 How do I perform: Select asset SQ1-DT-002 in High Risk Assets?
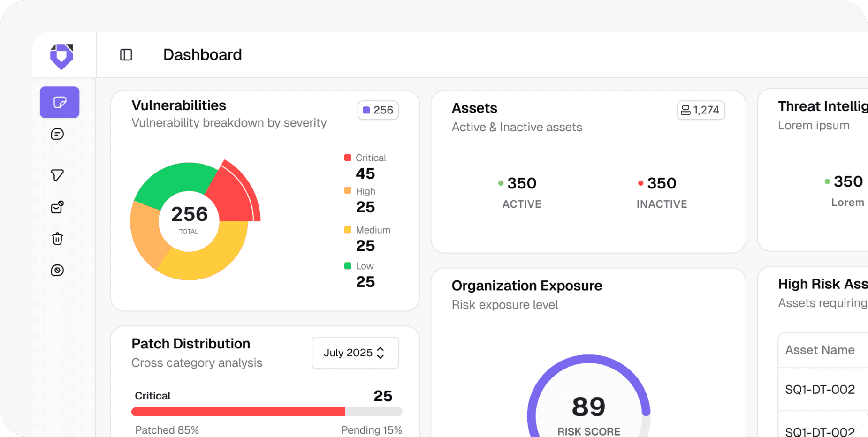(819, 389)
